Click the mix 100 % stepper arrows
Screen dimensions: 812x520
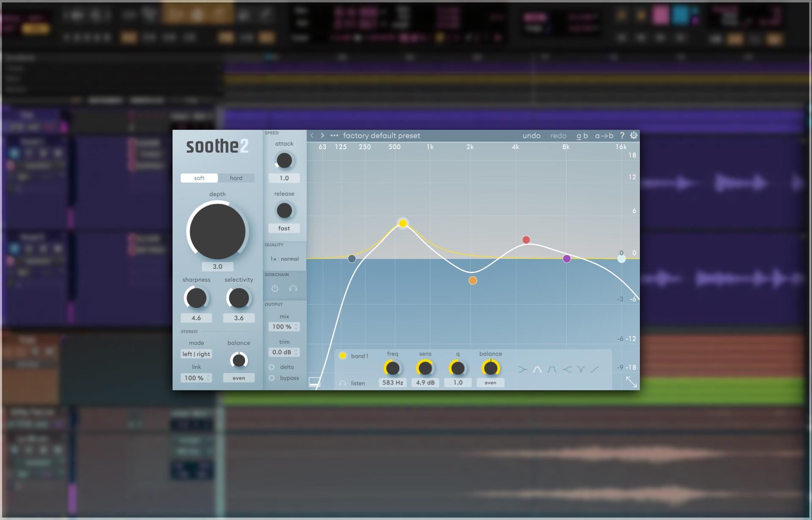click(x=296, y=327)
